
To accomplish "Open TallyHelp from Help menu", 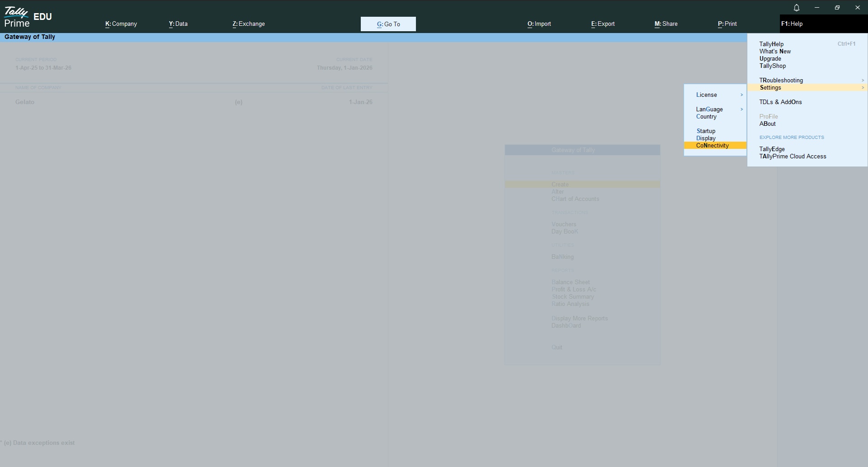I will 771,44.
